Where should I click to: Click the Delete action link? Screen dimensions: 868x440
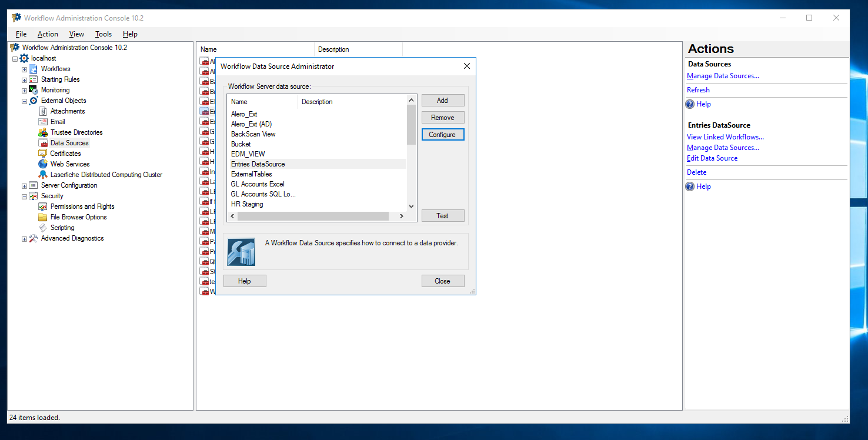point(696,172)
